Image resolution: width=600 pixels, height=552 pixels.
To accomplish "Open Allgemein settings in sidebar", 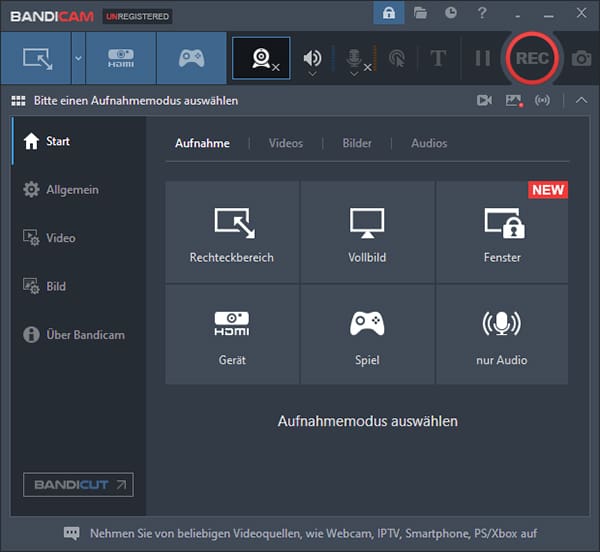I will 79,190.
